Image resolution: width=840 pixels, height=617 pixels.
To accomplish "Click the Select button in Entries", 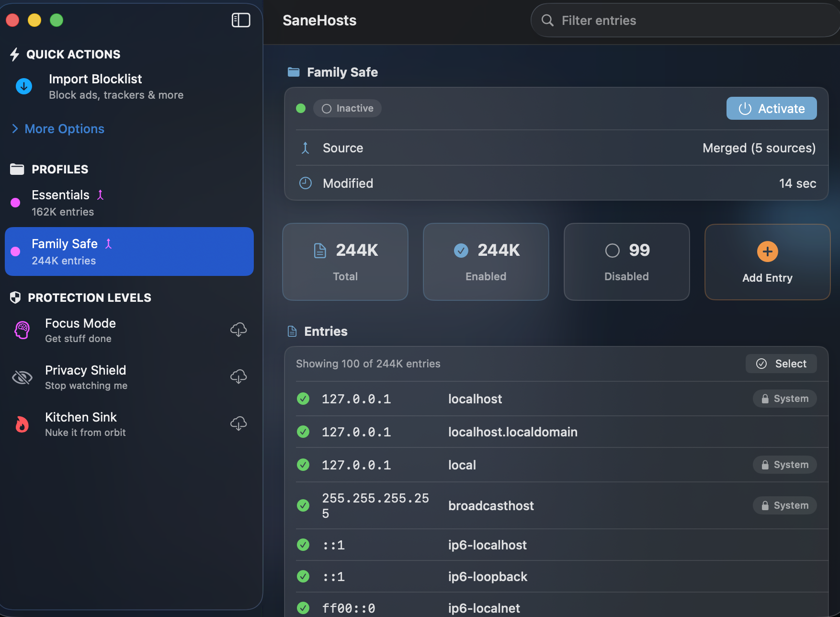I will [781, 364].
